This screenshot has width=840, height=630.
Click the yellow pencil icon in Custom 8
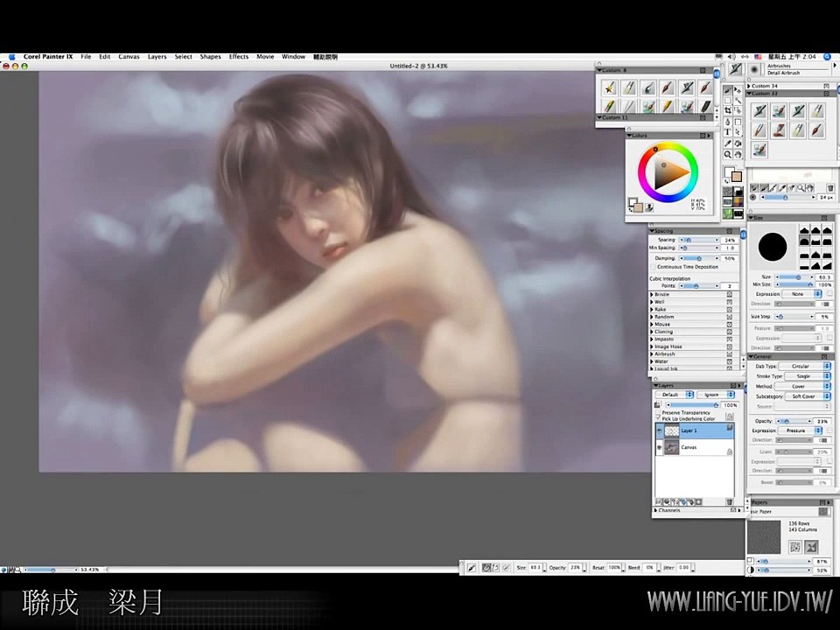coord(668,107)
